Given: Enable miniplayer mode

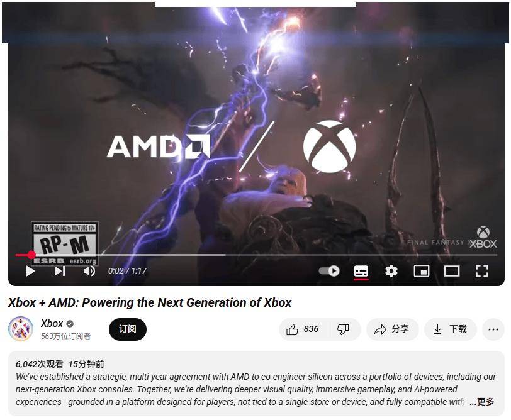Looking at the screenshot, I should [x=422, y=271].
